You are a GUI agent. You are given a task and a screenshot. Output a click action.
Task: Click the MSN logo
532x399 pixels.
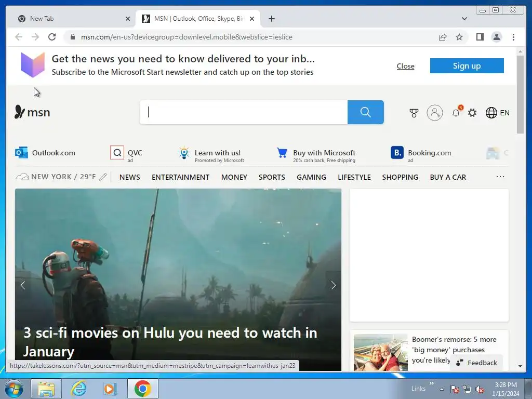(32, 112)
